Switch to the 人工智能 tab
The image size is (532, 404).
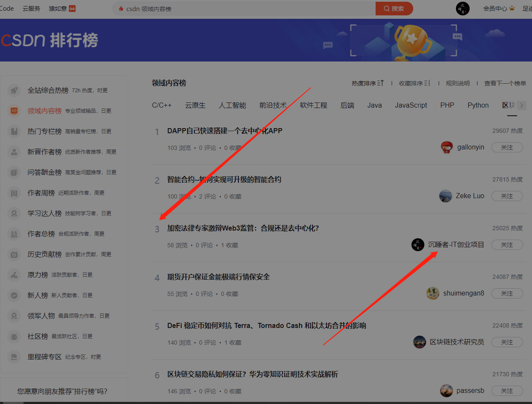click(x=232, y=105)
